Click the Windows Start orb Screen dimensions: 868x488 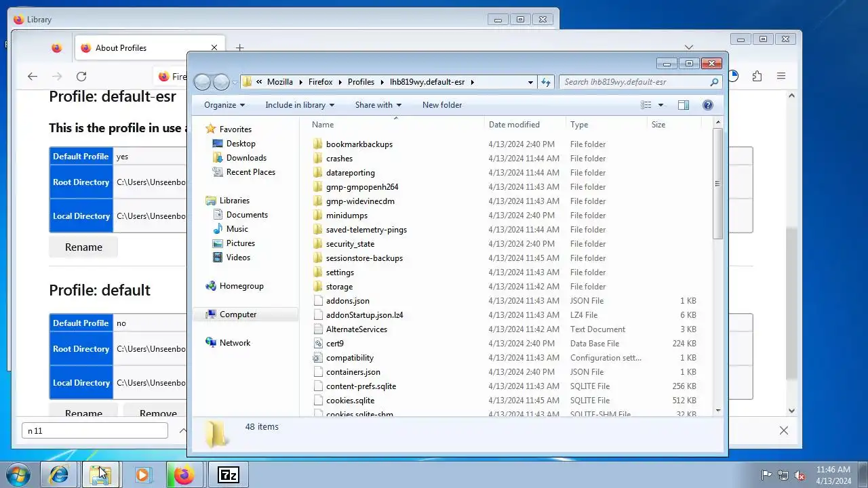pos(18,474)
